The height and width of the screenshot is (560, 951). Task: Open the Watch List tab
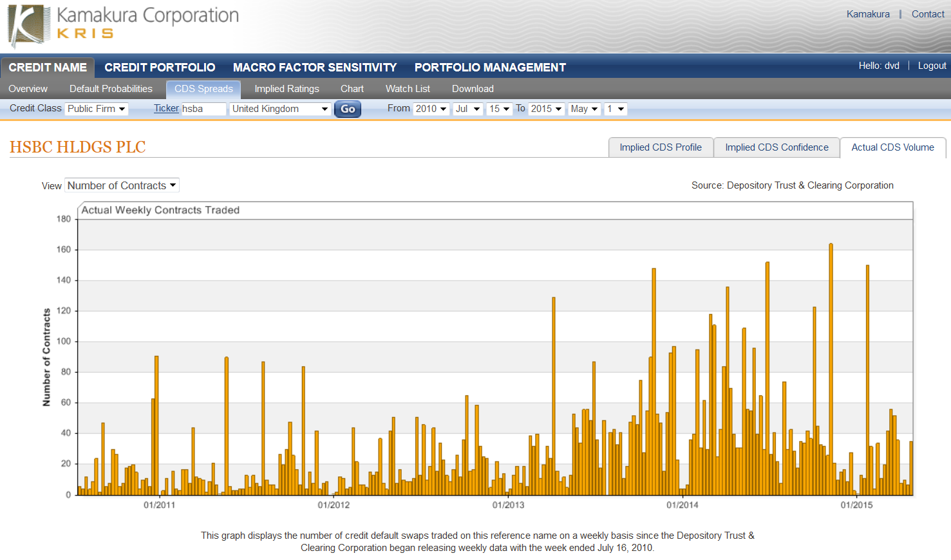point(407,89)
